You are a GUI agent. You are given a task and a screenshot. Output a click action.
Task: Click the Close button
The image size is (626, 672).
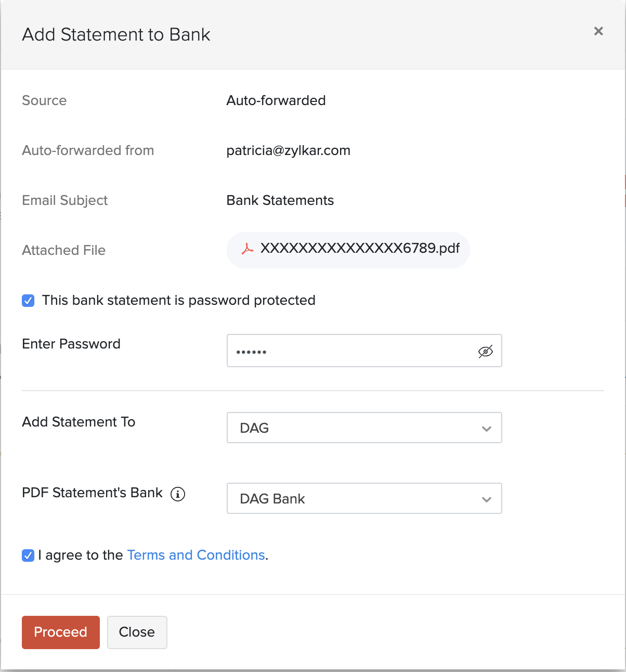(137, 632)
